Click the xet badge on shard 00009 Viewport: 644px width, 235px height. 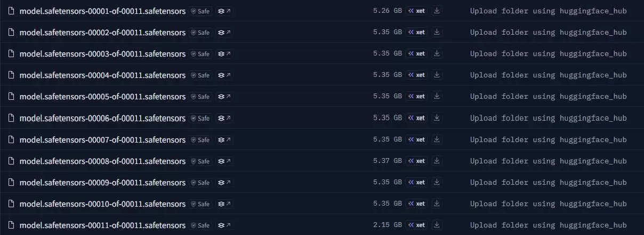pyautogui.click(x=416, y=182)
